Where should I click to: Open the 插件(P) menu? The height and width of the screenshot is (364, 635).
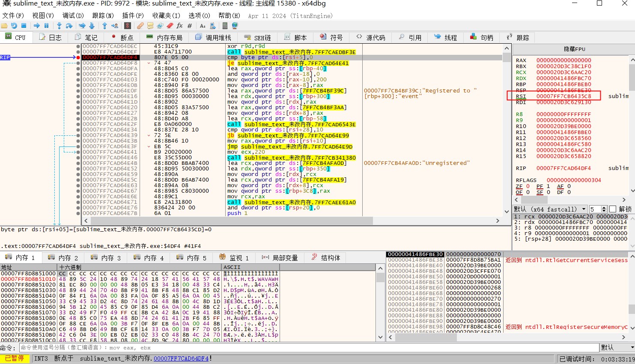point(133,15)
